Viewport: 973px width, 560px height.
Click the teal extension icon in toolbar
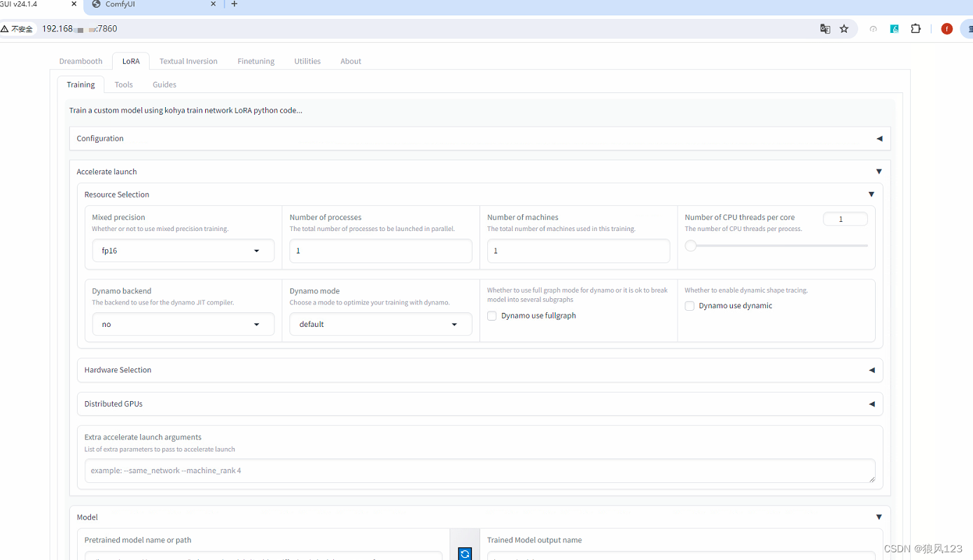pyautogui.click(x=895, y=29)
